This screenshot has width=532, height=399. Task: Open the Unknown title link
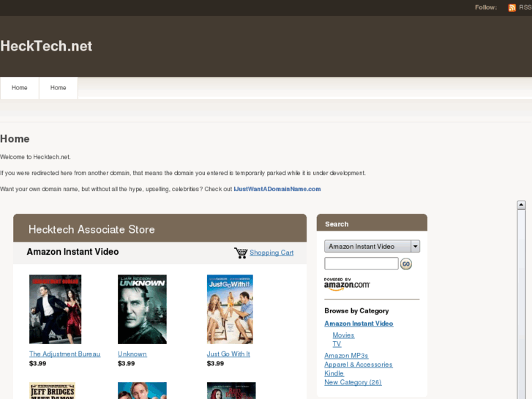coord(132,354)
